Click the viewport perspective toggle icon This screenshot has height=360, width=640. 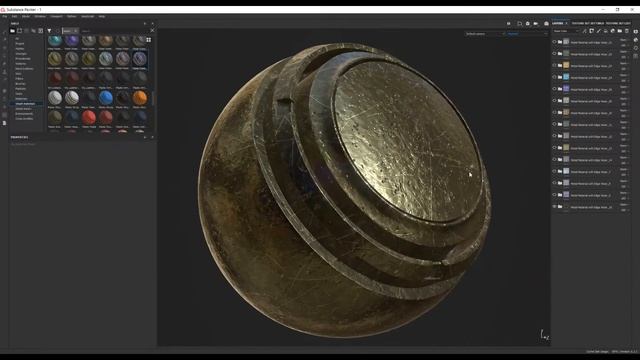[x=519, y=24]
